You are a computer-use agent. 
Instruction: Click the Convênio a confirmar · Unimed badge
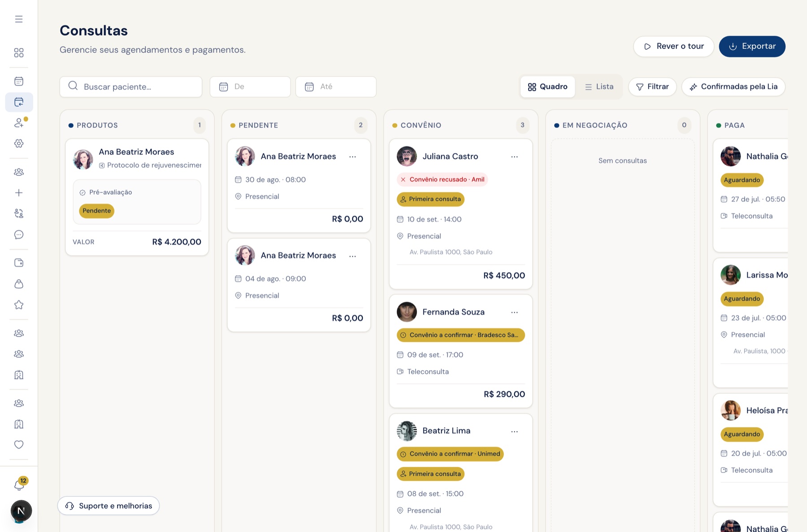pos(450,454)
